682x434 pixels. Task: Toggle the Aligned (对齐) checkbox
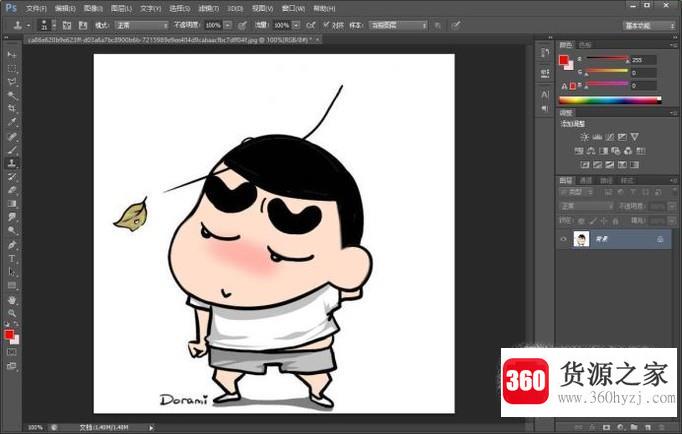[x=326, y=25]
